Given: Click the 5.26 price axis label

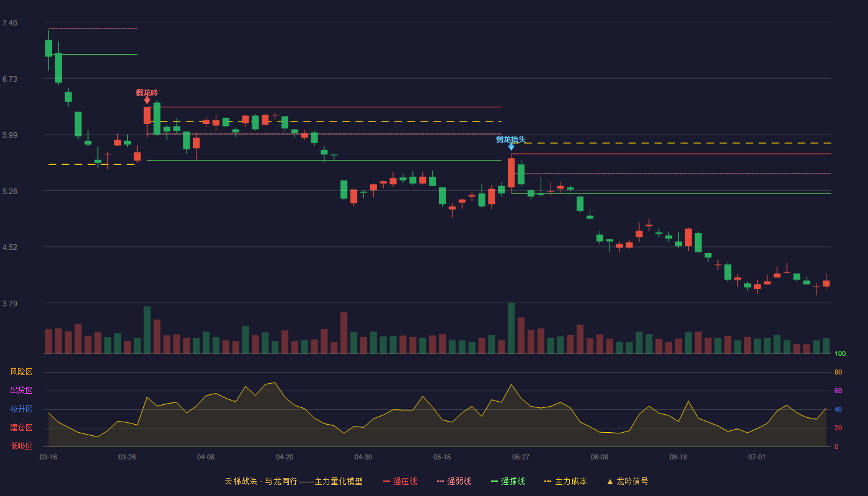Looking at the screenshot, I should point(9,192).
